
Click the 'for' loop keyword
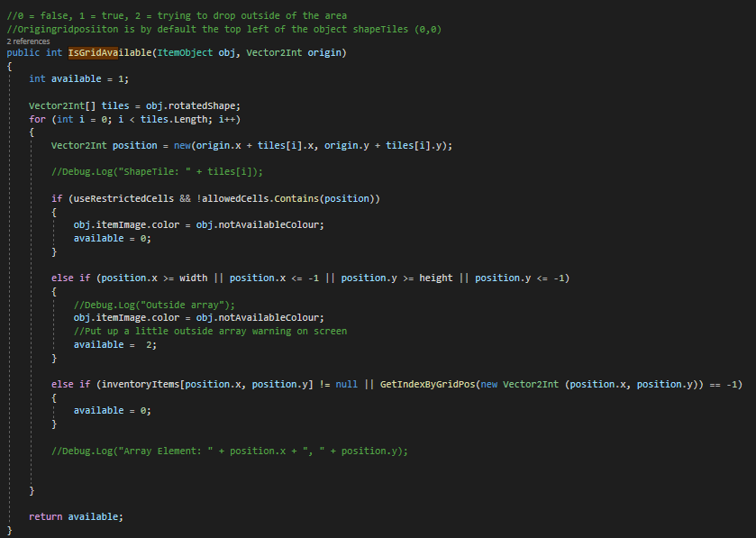[37, 119]
